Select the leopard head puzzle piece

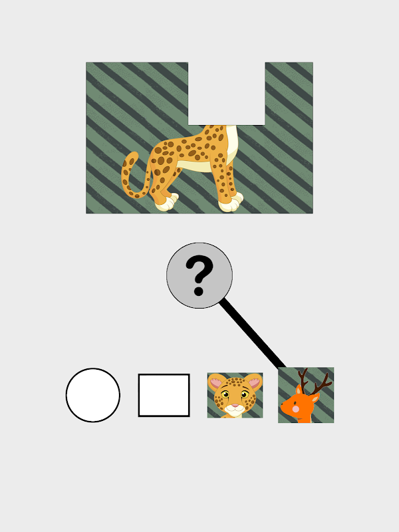pos(235,395)
